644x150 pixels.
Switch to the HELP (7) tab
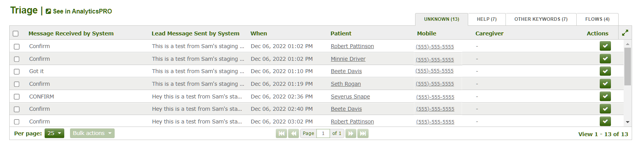coord(487,19)
